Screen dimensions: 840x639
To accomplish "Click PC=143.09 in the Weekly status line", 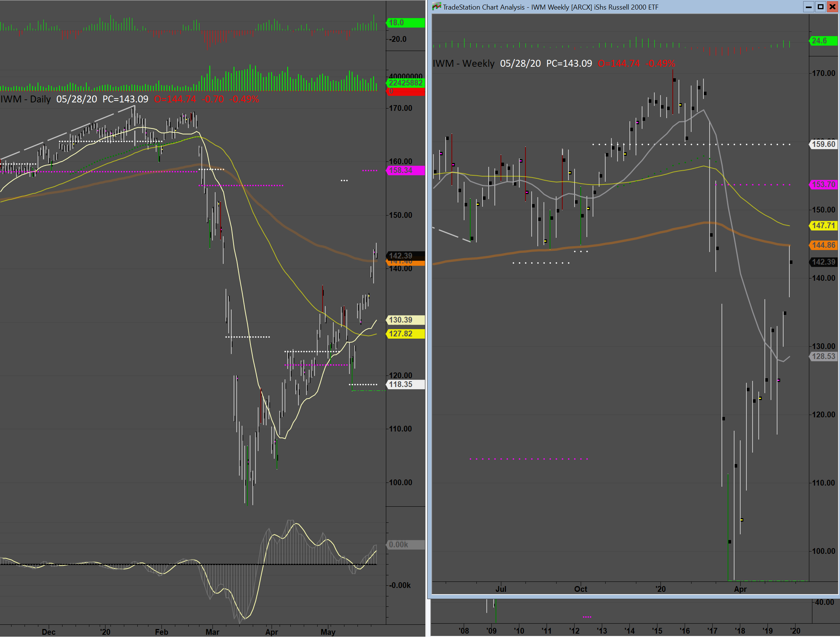I will pyautogui.click(x=569, y=63).
